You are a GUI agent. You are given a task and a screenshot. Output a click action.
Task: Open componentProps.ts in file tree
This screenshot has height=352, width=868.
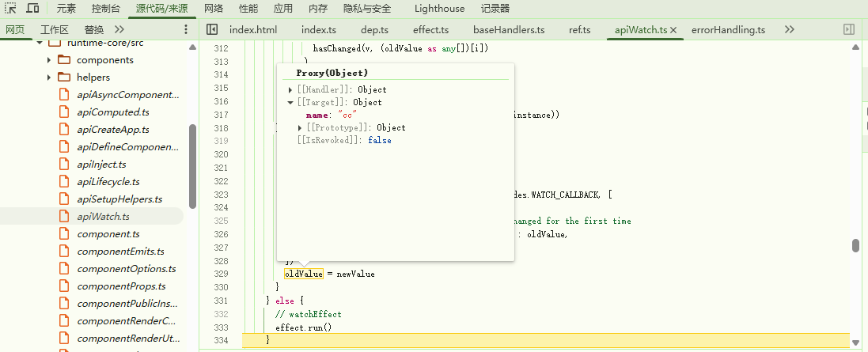point(121,286)
